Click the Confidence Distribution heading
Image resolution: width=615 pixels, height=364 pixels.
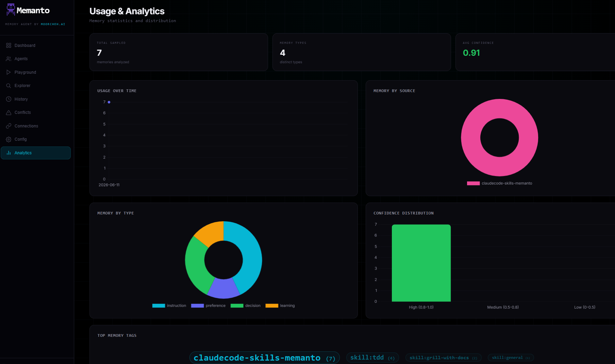point(403,213)
